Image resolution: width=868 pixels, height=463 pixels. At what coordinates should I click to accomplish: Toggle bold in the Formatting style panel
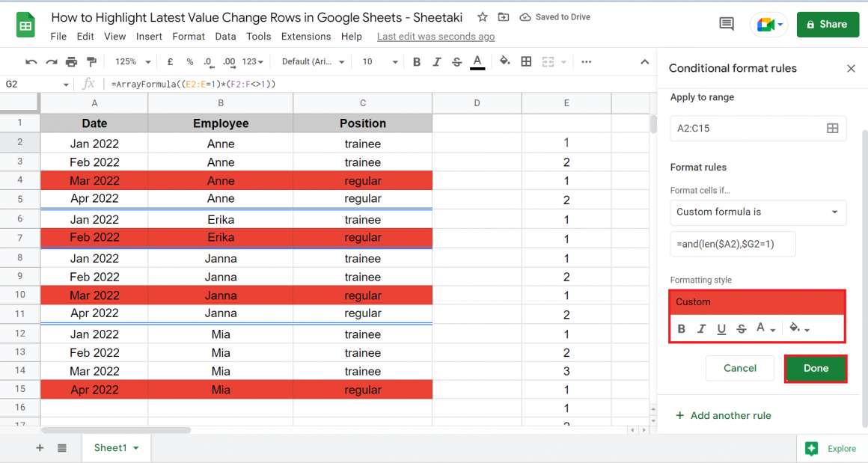[x=681, y=328]
